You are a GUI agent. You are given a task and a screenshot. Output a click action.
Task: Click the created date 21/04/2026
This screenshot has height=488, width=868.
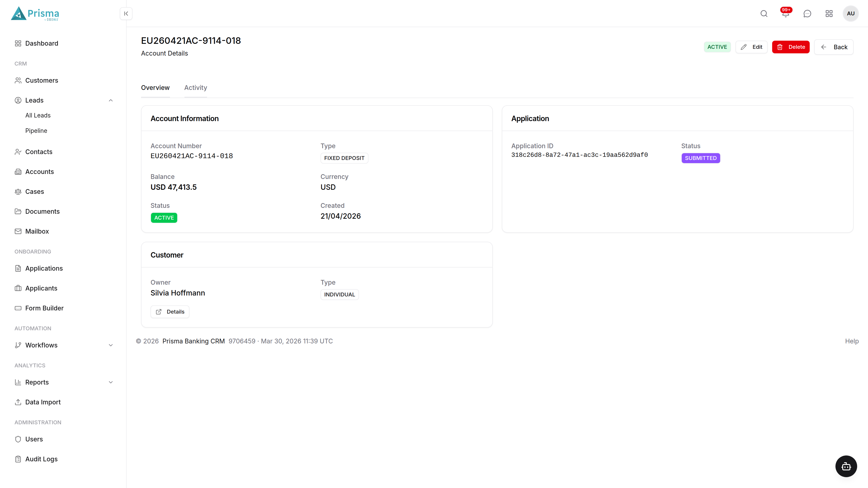[341, 216]
